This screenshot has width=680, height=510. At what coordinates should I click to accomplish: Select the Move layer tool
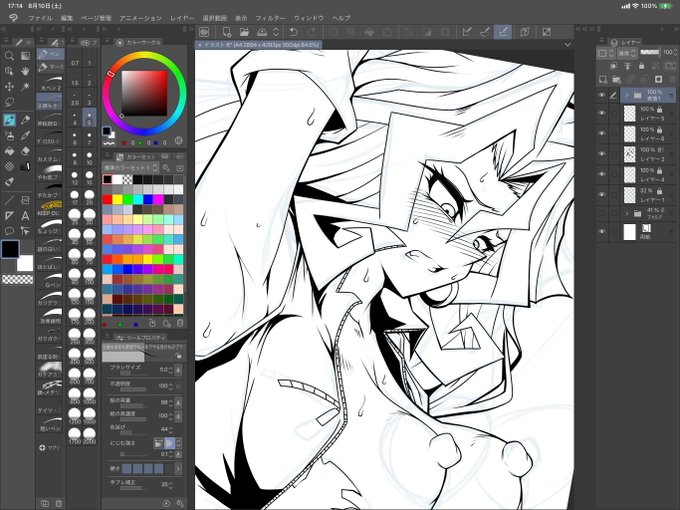pyautogui.click(x=9, y=86)
